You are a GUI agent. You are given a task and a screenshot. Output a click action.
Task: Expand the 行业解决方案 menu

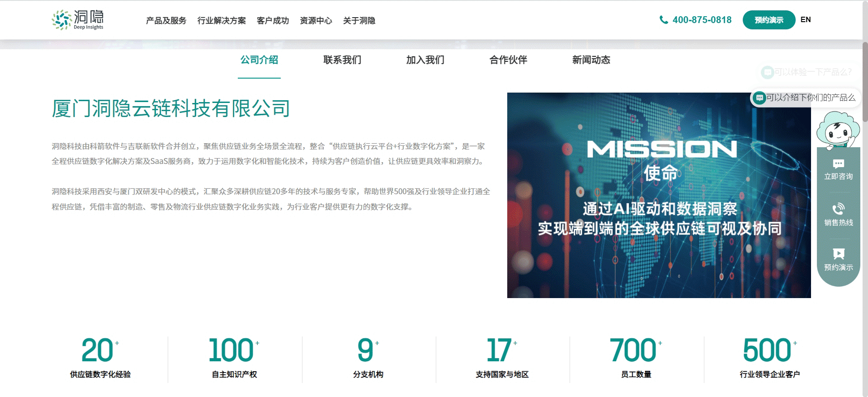point(222,21)
